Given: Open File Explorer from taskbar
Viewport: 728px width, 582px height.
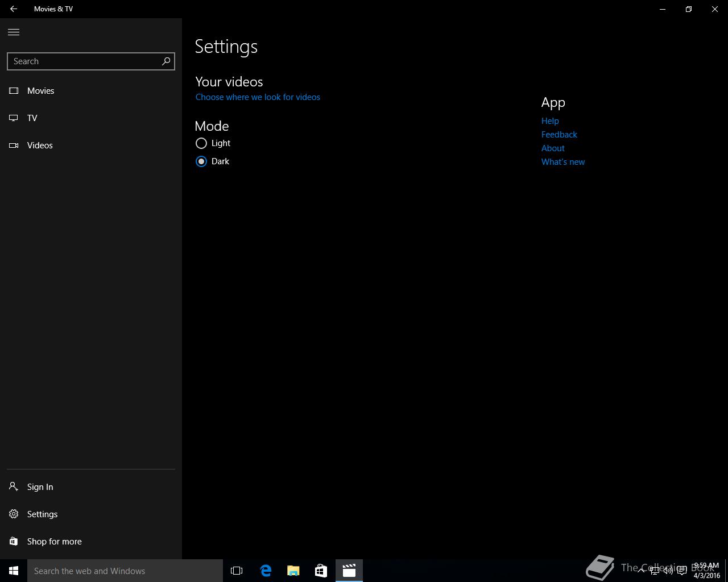Looking at the screenshot, I should pyautogui.click(x=293, y=571).
